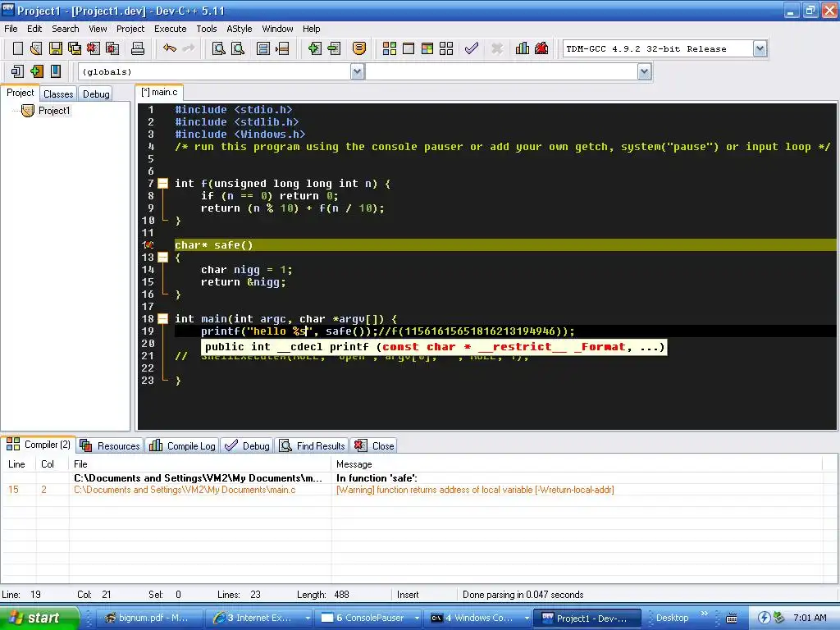
Task: Click the 7:01 AM system tray clock
Action: pyautogui.click(x=810, y=618)
